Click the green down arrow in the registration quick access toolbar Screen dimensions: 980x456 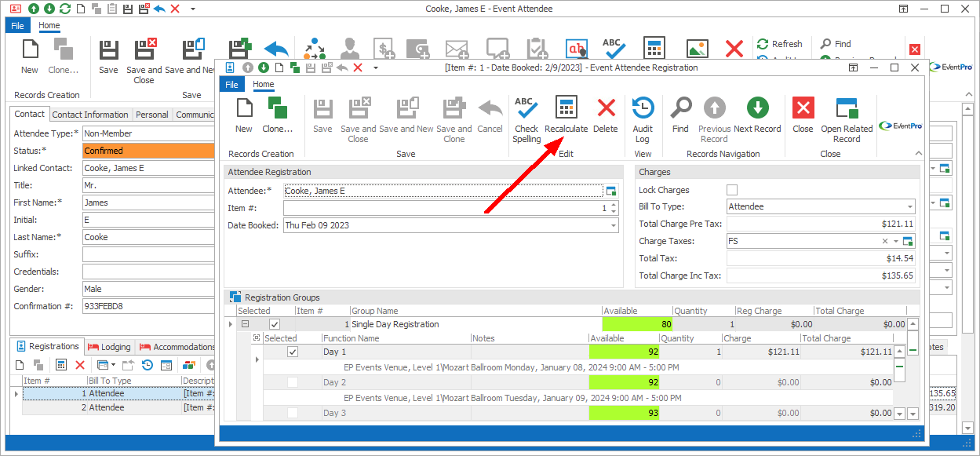pos(264,67)
